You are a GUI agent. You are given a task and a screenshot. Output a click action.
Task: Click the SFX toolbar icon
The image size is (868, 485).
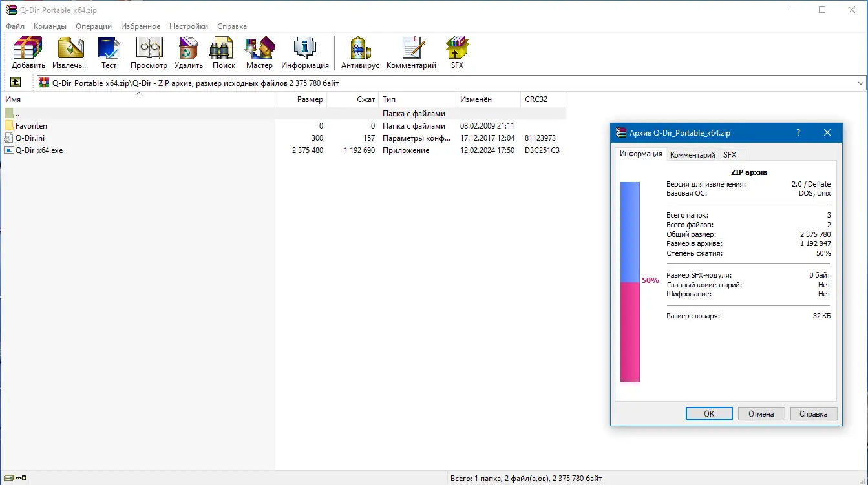click(x=457, y=48)
